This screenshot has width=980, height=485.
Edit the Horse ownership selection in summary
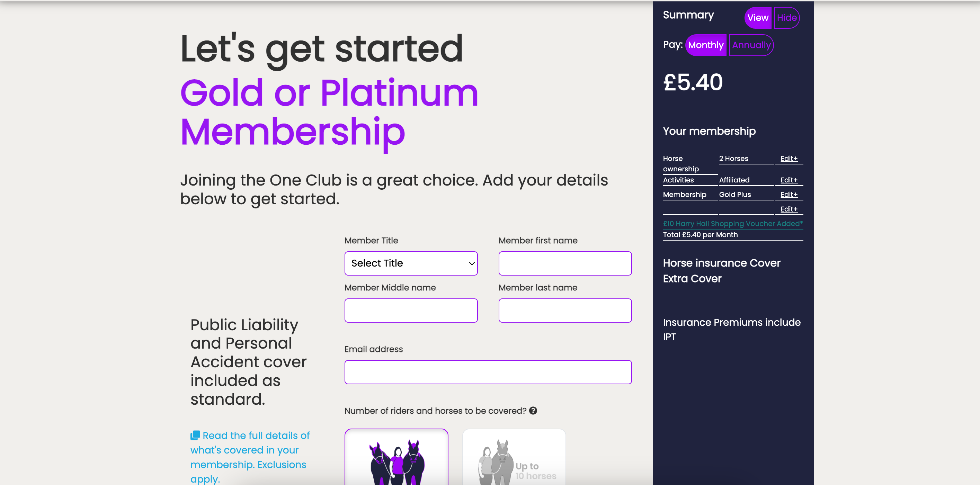pyautogui.click(x=790, y=159)
